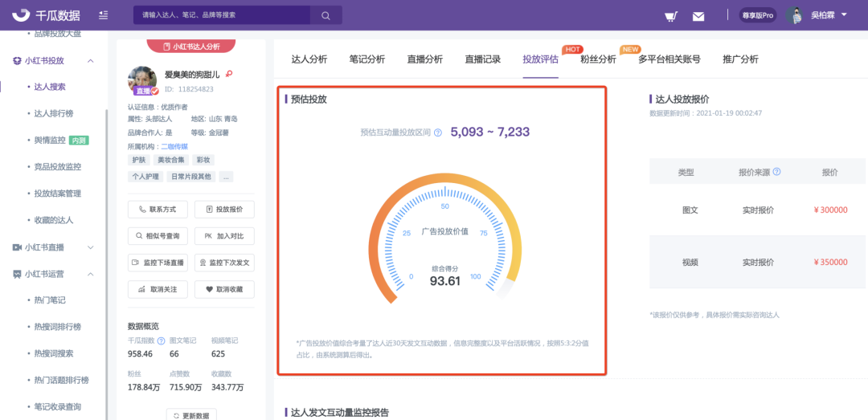Open the 二咖传媒 agency link

[174, 147]
